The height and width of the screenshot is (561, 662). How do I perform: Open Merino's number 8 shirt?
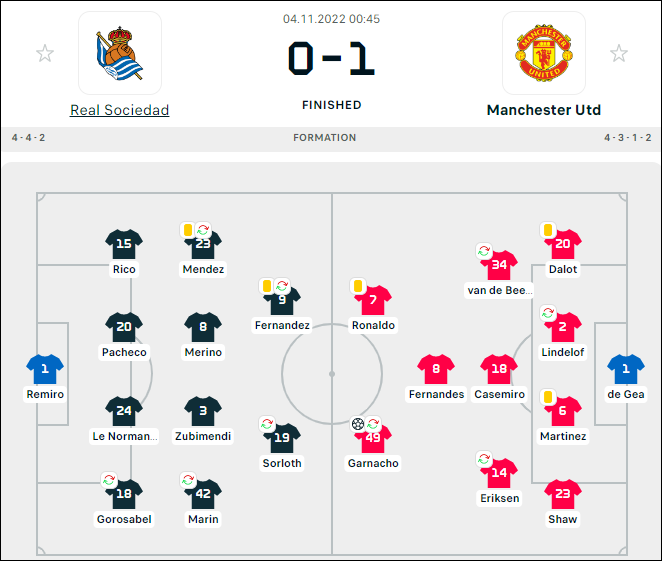point(203,327)
